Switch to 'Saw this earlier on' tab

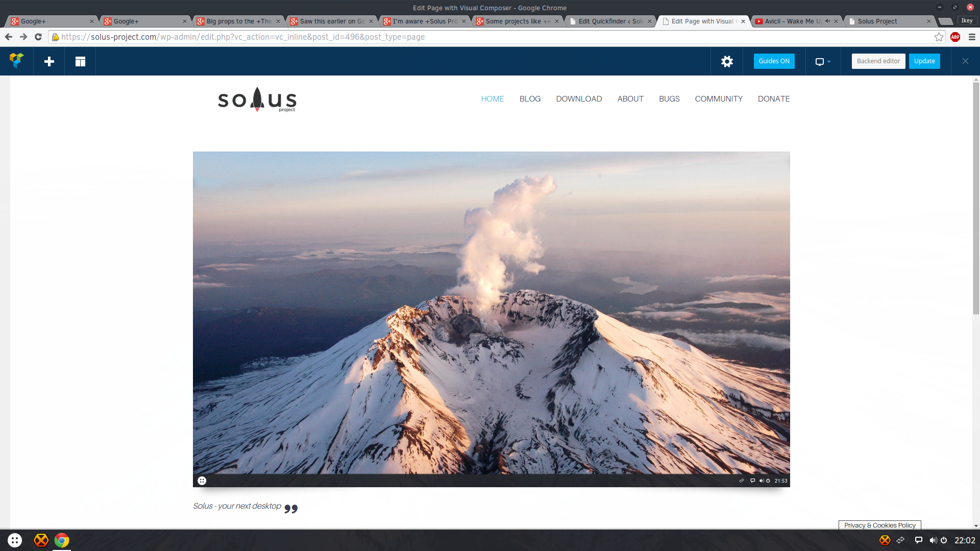(332, 21)
